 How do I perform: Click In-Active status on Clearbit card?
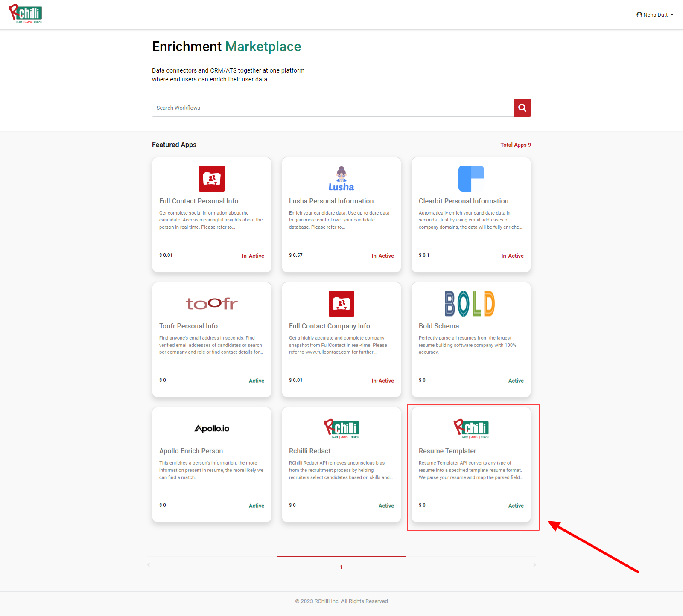pyautogui.click(x=513, y=256)
